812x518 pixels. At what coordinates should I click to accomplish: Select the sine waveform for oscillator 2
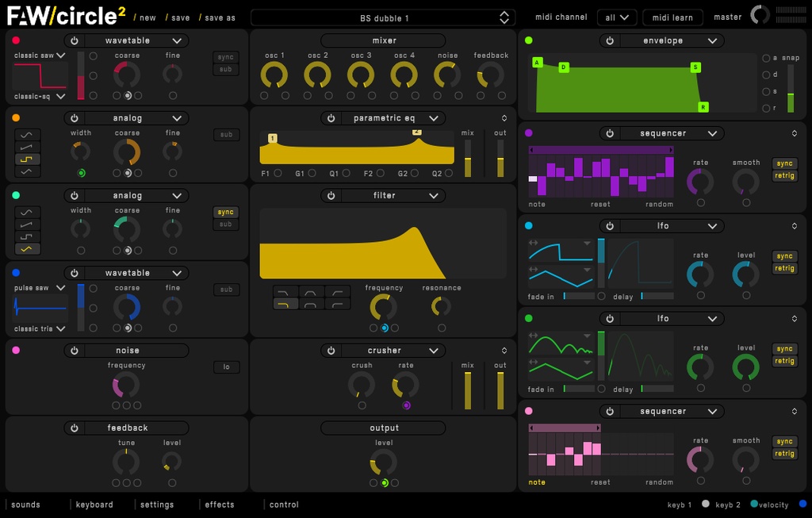coord(27,136)
